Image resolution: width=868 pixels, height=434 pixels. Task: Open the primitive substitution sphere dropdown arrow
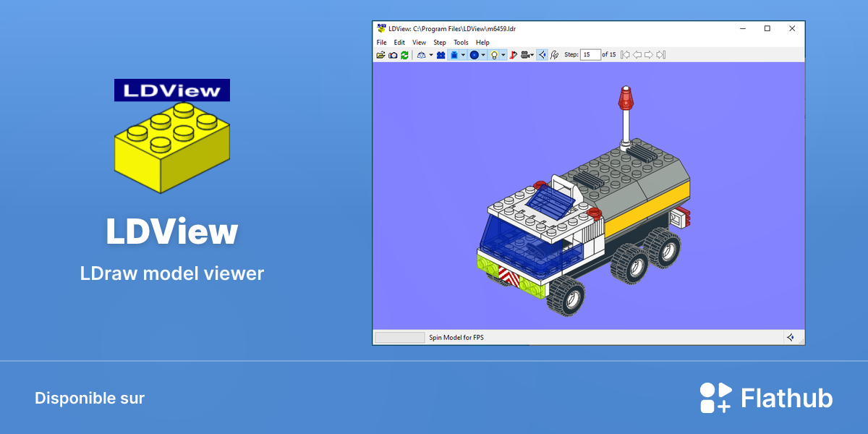[483, 55]
